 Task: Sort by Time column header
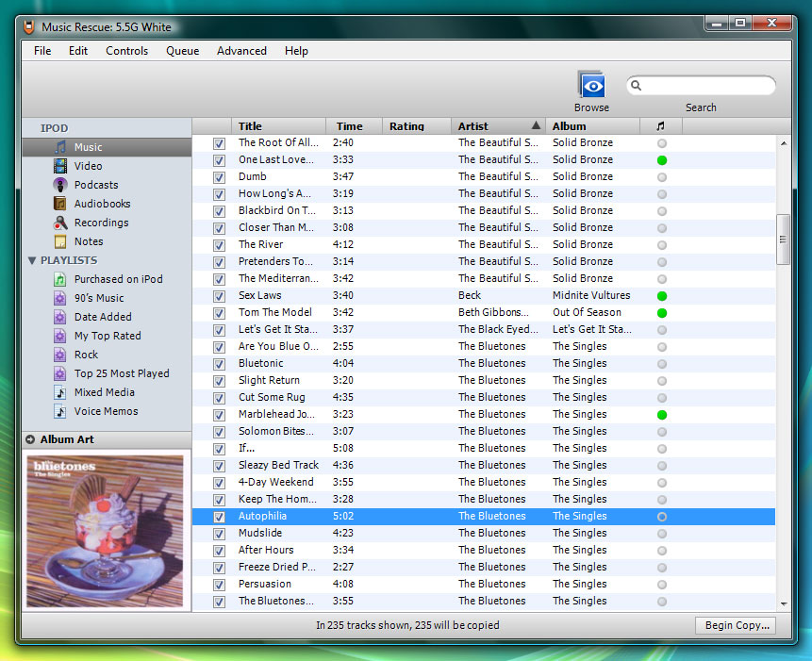click(x=355, y=125)
